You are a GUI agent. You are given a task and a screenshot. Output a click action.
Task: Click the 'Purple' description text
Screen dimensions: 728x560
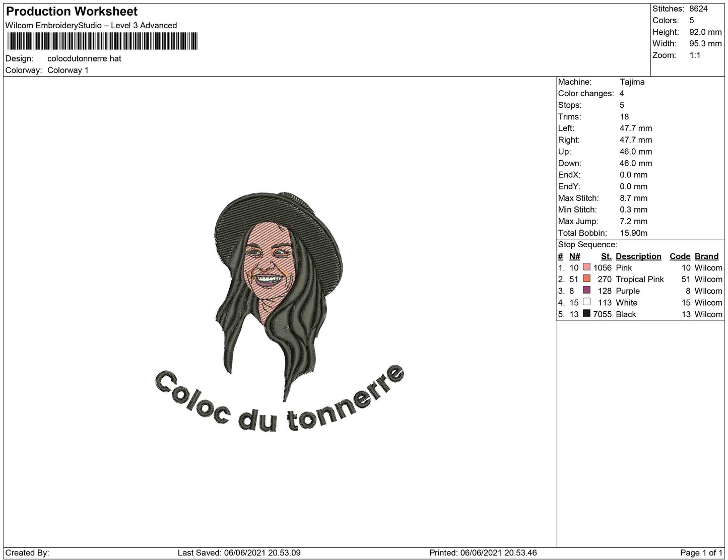click(628, 291)
